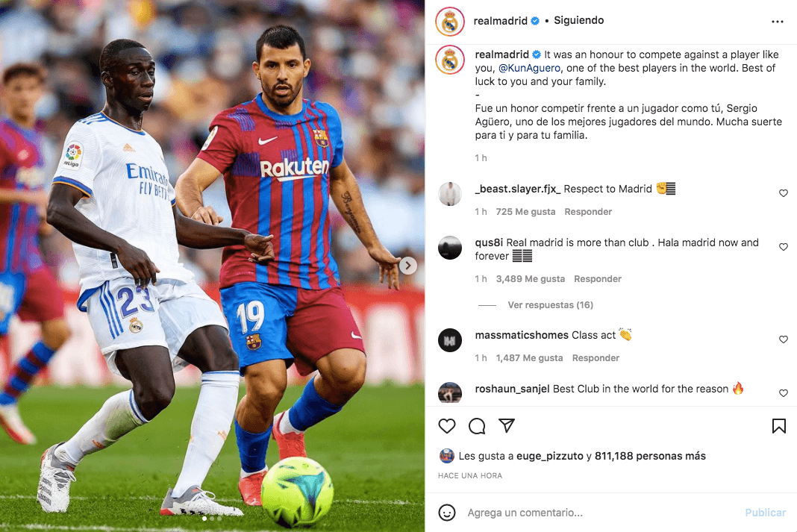Open the three-dot more options menu
Screen dimensions: 797x532
(777, 22)
